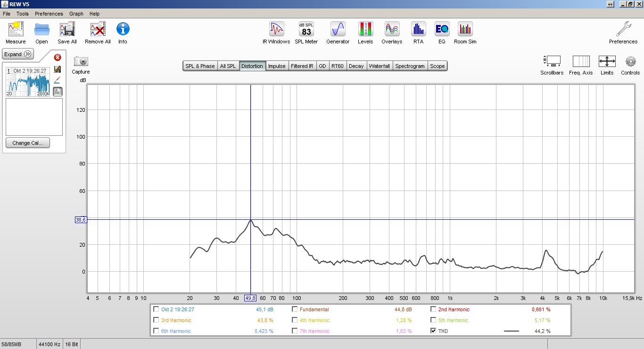Viewport: 644px width, 349px height.
Task: Click the 38,6 dB cursor label
Action: click(x=81, y=220)
